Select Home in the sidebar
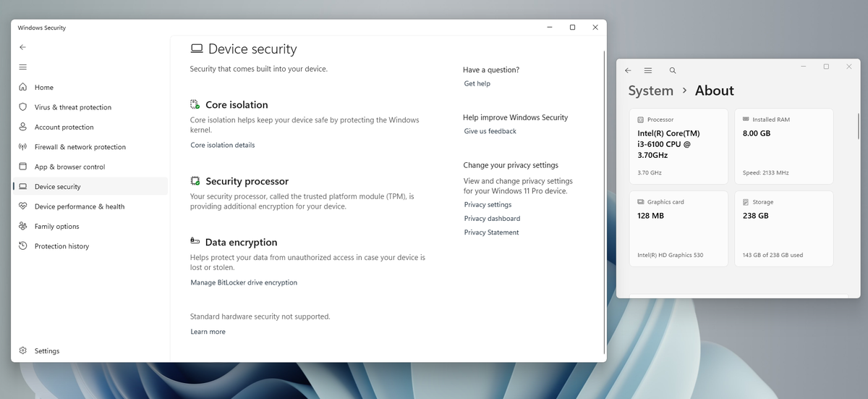868x399 pixels. coord(90,87)
